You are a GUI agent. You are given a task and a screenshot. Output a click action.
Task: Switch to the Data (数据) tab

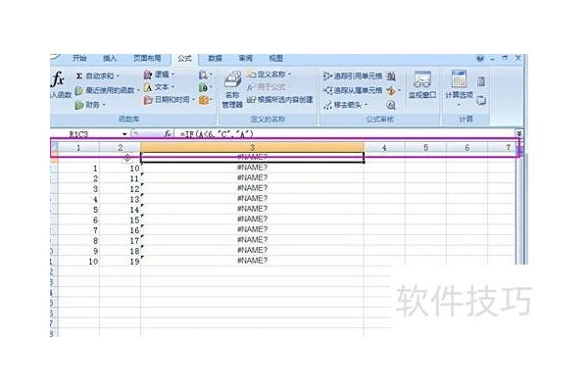click(215, 58)
